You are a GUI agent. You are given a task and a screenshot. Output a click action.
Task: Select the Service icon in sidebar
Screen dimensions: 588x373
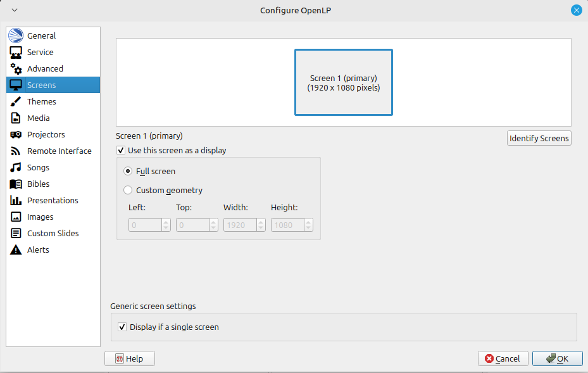(16, 53)
